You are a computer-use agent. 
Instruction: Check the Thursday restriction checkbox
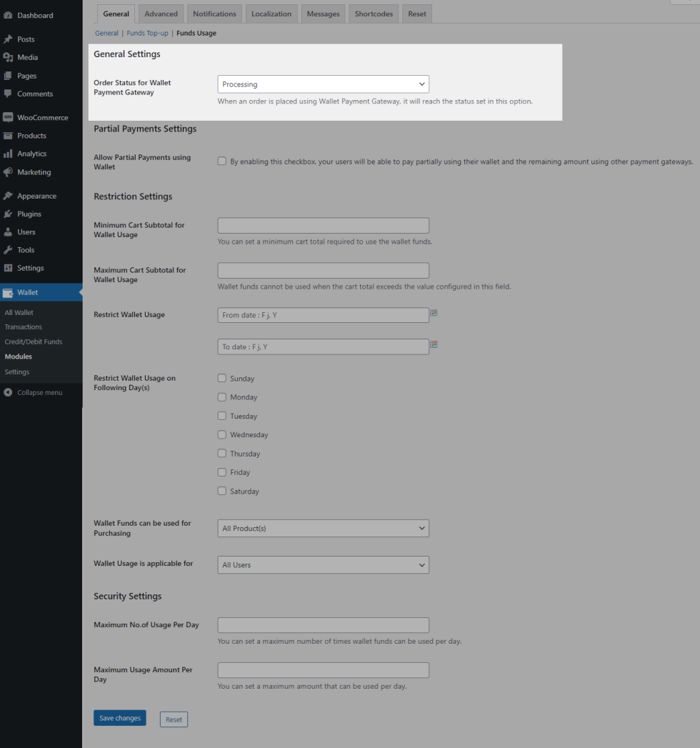click(221, 453)
